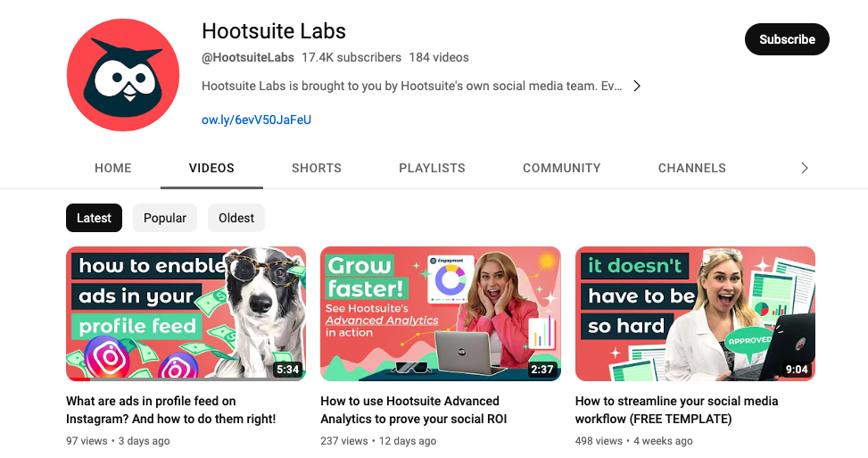Switch to the Home tab
Image resolution: width=868 pixels, height=458 pixels.
[113, 168]
